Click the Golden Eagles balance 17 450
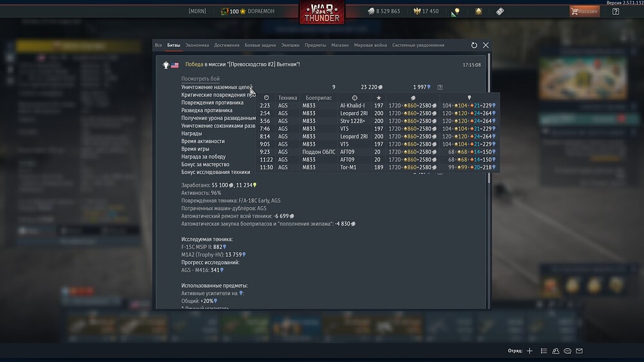The image size is (644, 362). [426, 12]
